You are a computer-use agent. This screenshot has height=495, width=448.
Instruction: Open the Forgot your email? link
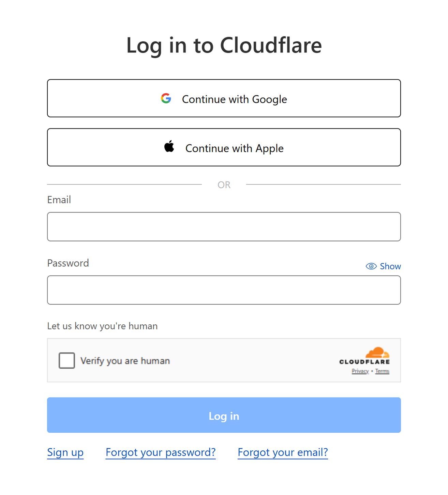[x=283, y=452]
